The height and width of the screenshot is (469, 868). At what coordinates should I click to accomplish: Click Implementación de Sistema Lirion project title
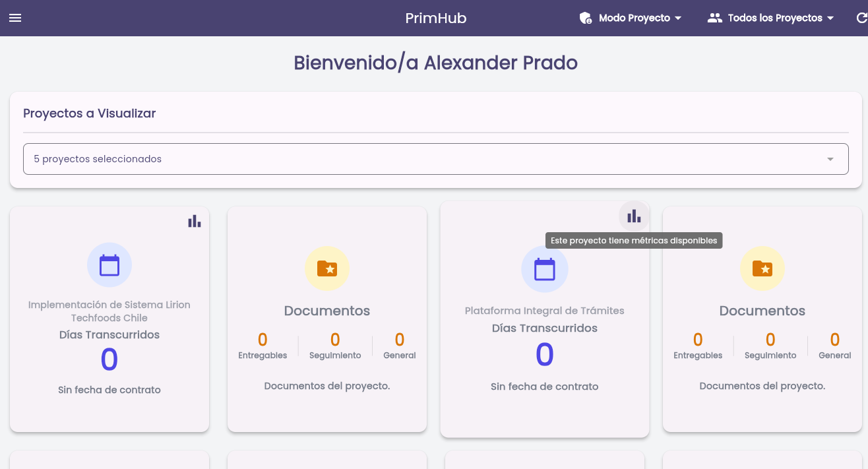coord(109,311)
